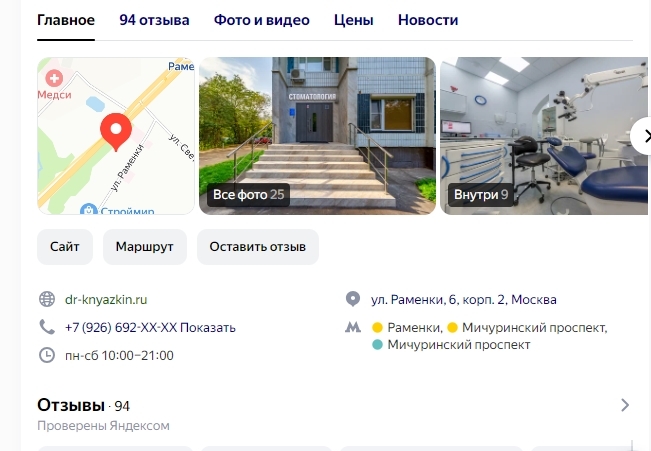651x451 pixels.
Task: Show next photos with the carousel arrow
Action: click(x=643, y=136)
